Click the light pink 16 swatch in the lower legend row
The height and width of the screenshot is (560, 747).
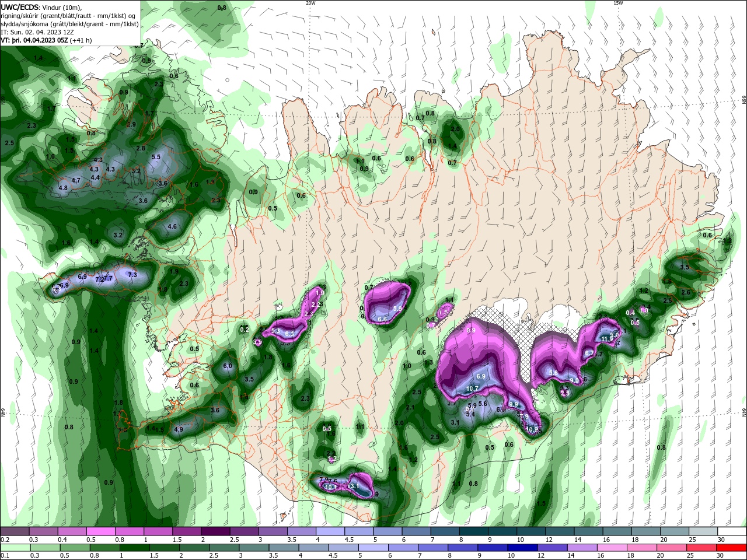coord(613,548)
